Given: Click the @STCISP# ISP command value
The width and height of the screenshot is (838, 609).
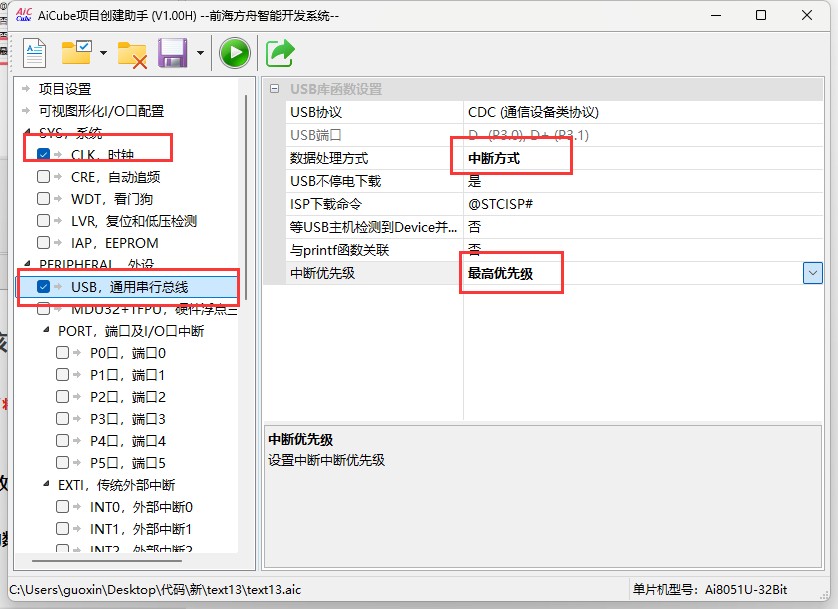Looking at the screenshot, I should pos(643,204).
